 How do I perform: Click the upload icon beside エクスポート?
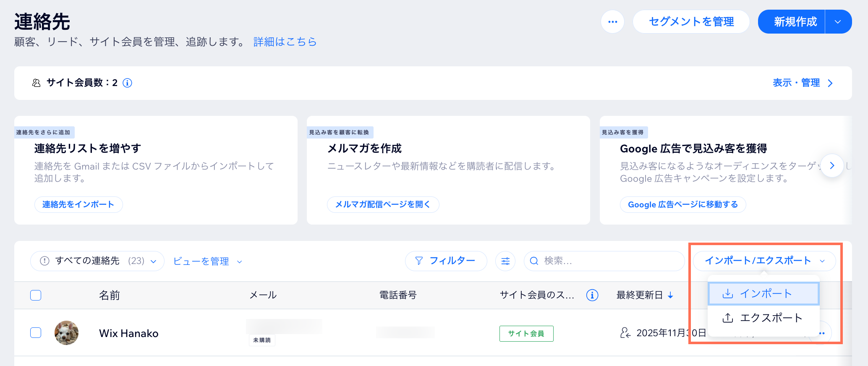[x=728, y=318]
